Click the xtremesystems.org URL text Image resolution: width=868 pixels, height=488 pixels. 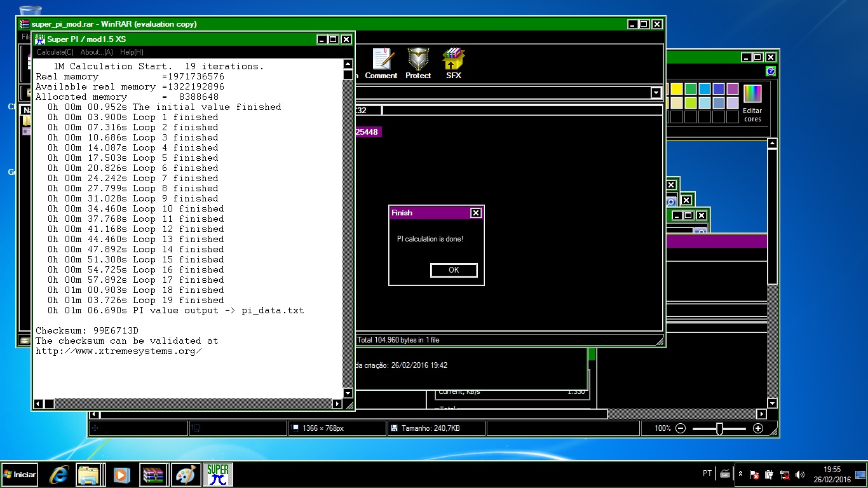119,351
